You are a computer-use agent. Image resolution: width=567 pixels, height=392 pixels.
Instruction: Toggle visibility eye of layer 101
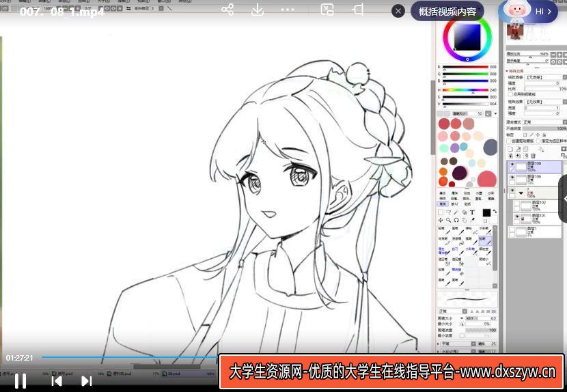click(x=517, y=216)
